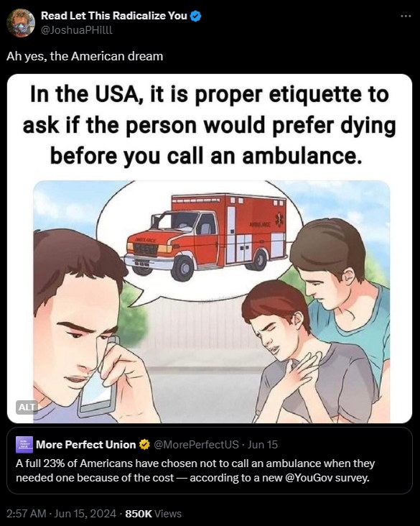
Task: Click display name Read Let This Radicalize You
Action: pos(114,16)
